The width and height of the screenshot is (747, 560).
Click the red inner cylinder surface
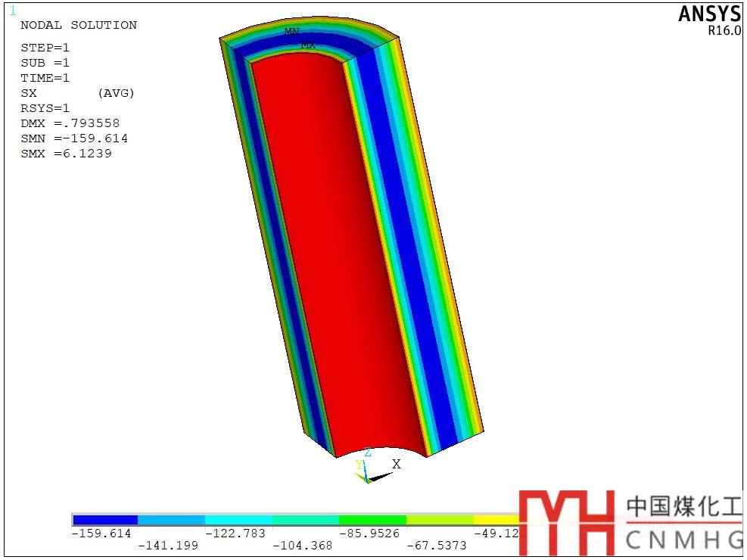pos(333,250)
